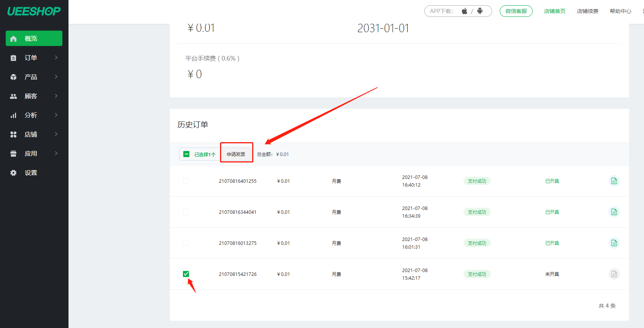The height and width of the screenshot is (328, 644).
Task: Click the Android app download icon
Action: [480, 11]
